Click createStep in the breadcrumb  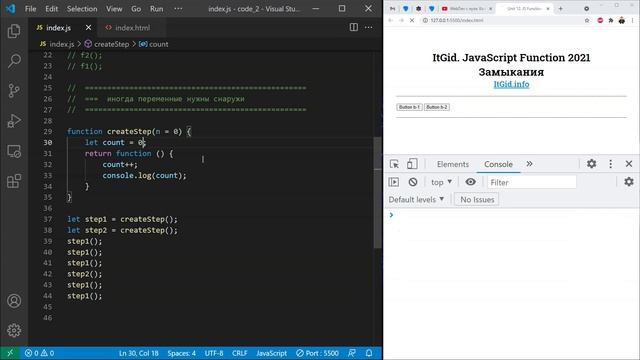click(107, 44)
